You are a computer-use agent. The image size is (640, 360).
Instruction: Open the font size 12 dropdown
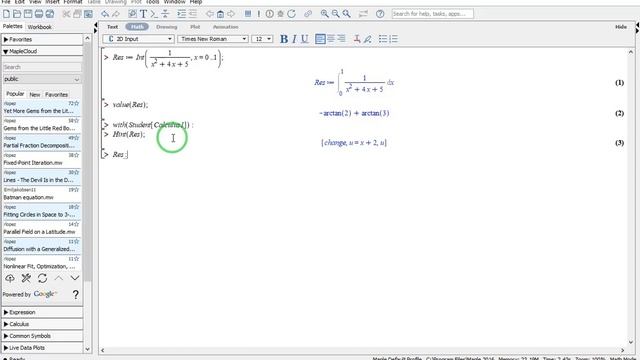coord(262,39)
